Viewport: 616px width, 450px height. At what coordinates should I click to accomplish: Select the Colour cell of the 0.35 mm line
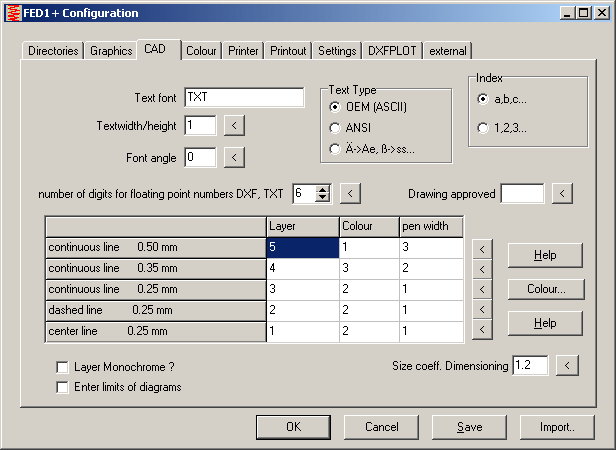[x=367, y=268]
